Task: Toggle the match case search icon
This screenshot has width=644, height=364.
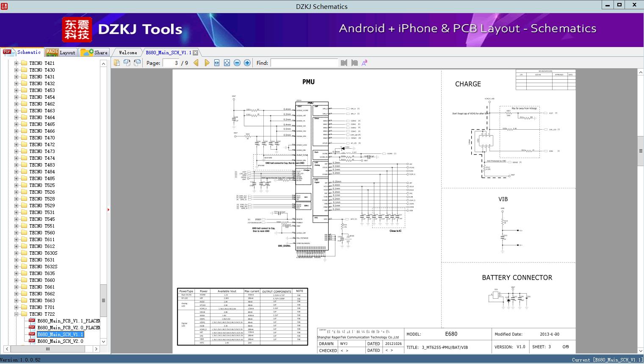Action: point(364,63)
